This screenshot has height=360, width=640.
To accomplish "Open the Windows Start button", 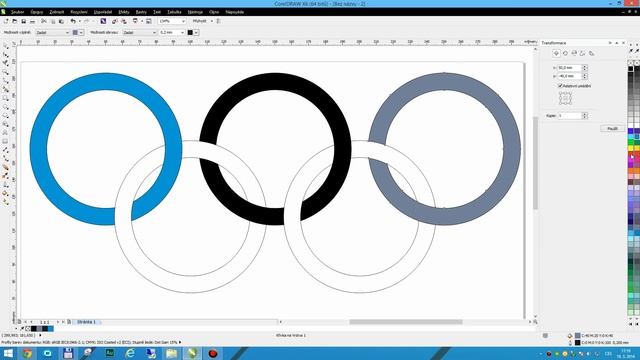I will coord(8,353).
